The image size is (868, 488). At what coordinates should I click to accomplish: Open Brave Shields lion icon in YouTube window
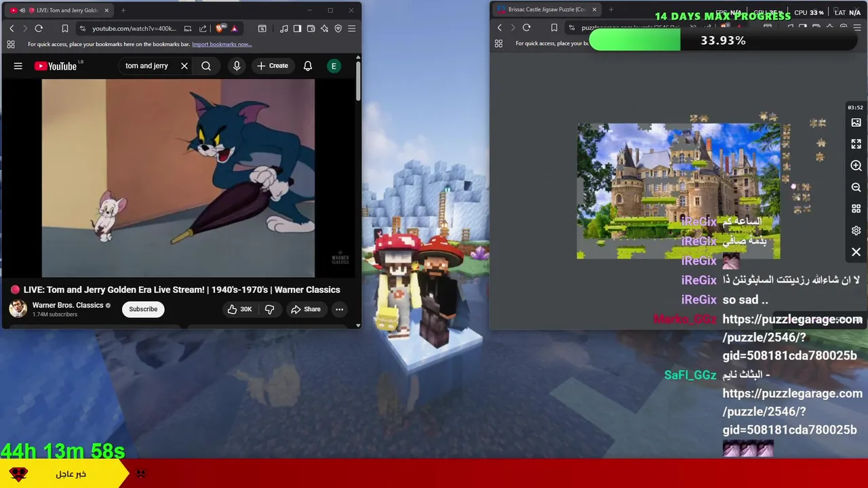[220, 28]
